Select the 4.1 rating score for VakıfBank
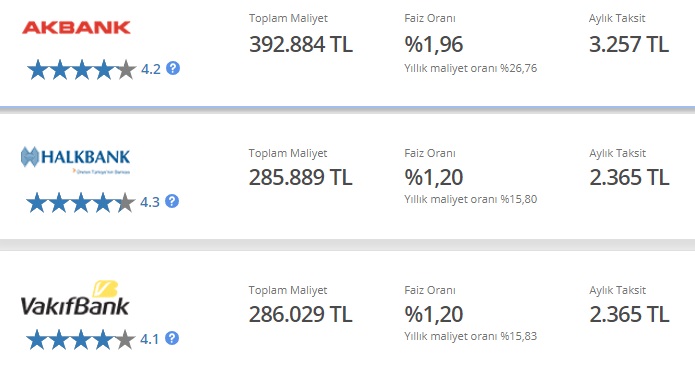The height and width of the screenshot is (374, 695). click(x=149, y=339)
